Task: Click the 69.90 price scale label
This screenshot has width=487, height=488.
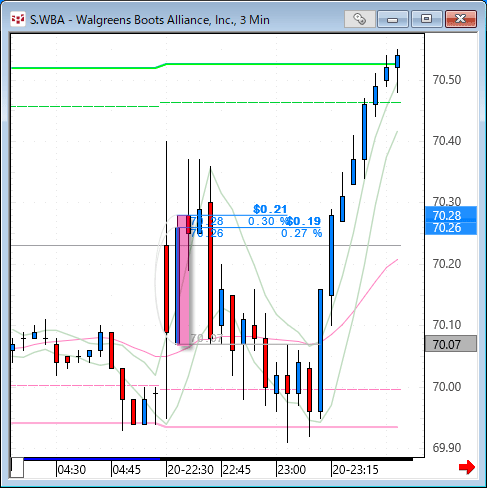Action: [447, 448]
